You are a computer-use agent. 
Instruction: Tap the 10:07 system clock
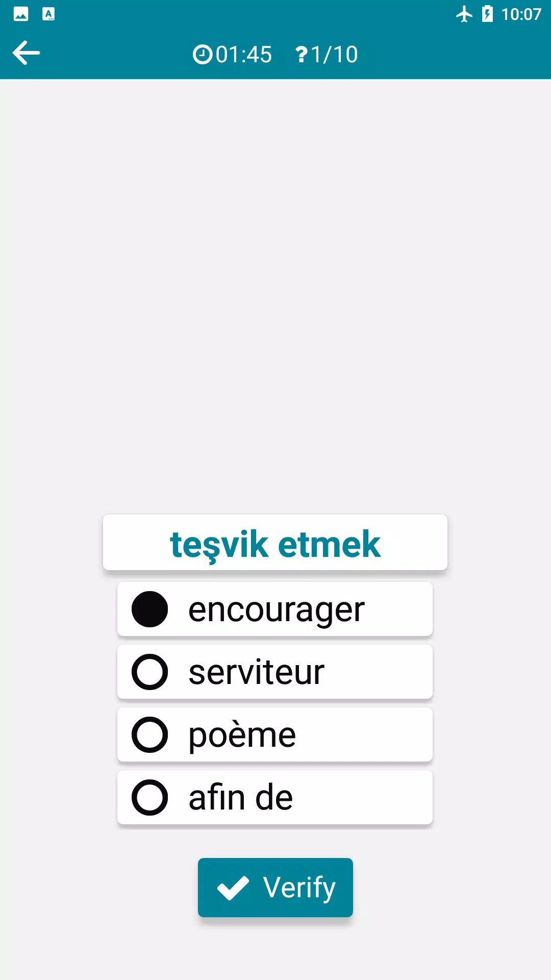(521, 14)
